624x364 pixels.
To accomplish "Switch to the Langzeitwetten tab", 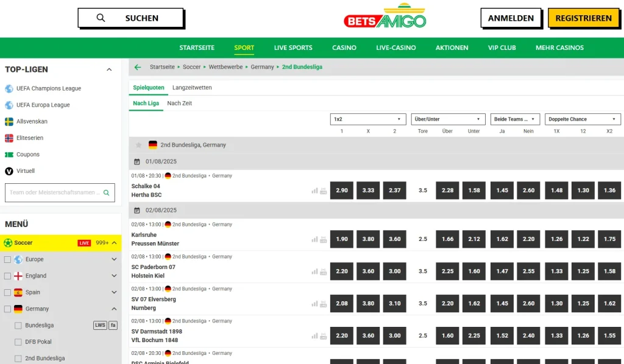I will point(192,88).
